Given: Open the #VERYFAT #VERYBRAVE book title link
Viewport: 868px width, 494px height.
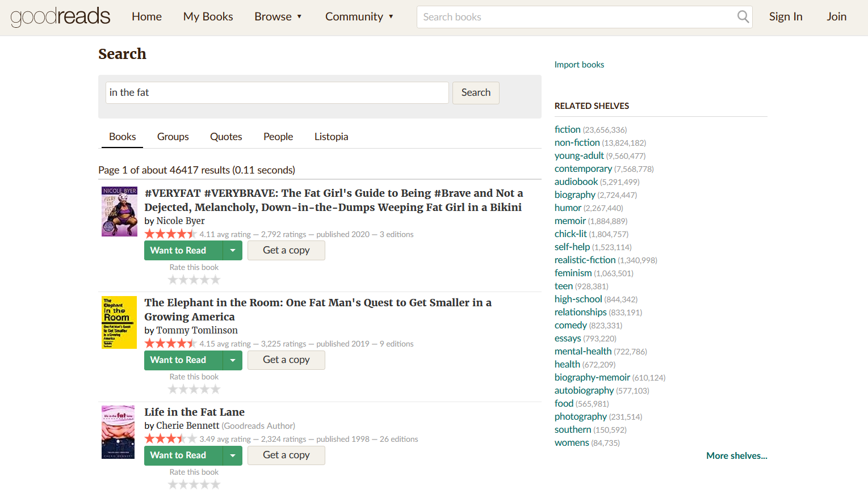Looking at the screenshot, I should pos(334,200).
